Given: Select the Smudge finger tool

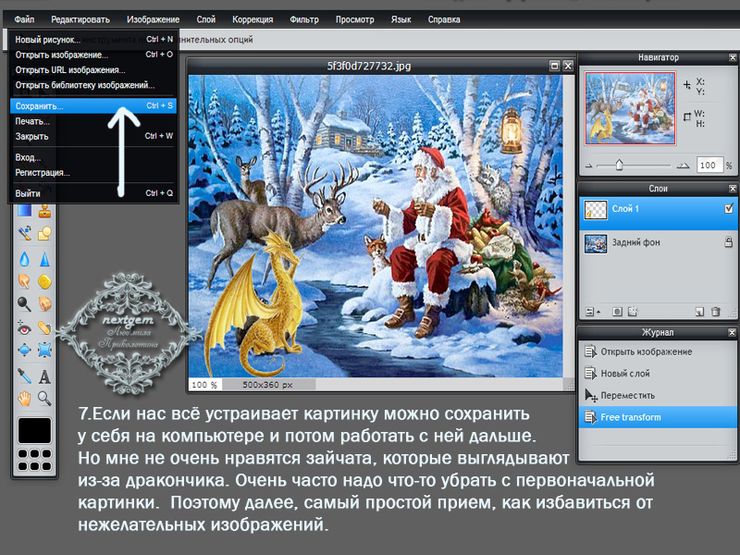Looking at the screenshot, I should (x=25, y=281).
